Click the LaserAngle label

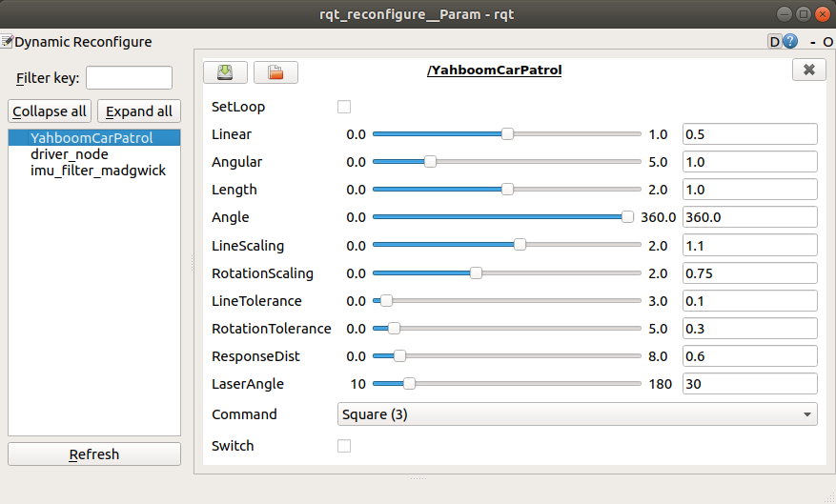(x=248, y=384)
